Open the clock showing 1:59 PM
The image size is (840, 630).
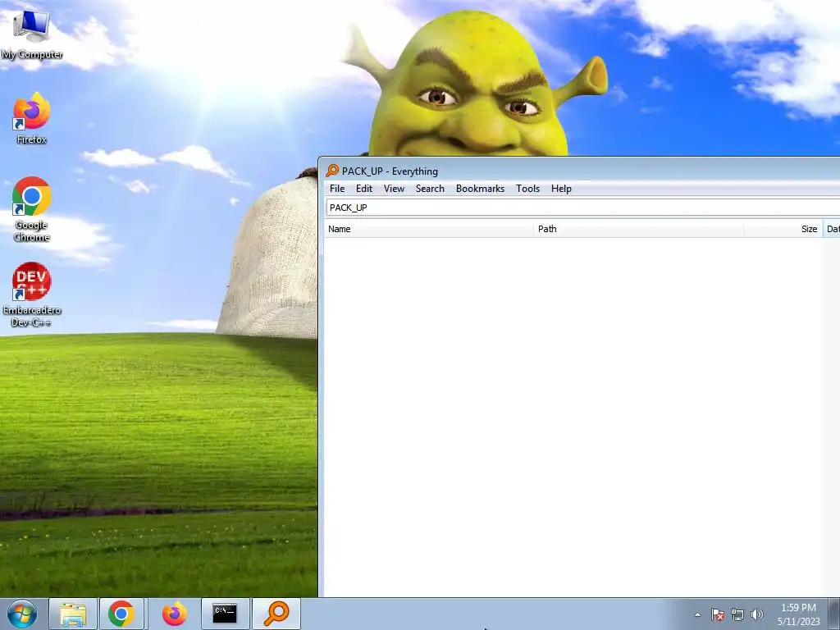[798, 614]
